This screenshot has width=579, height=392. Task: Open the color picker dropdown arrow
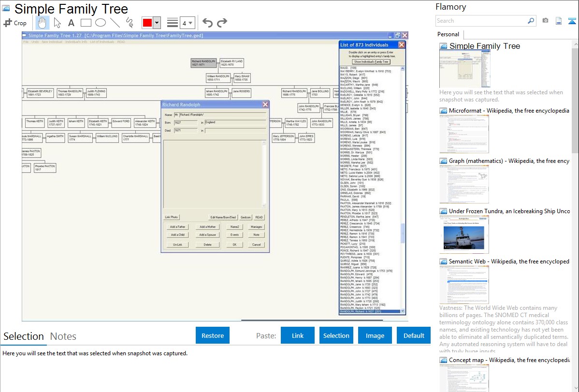tap(157, 23)
